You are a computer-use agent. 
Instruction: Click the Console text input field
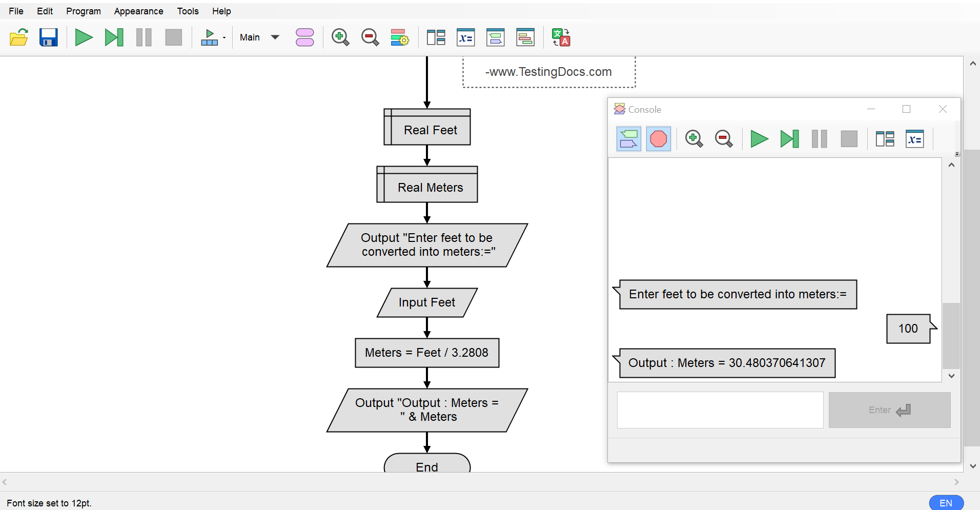720,410
